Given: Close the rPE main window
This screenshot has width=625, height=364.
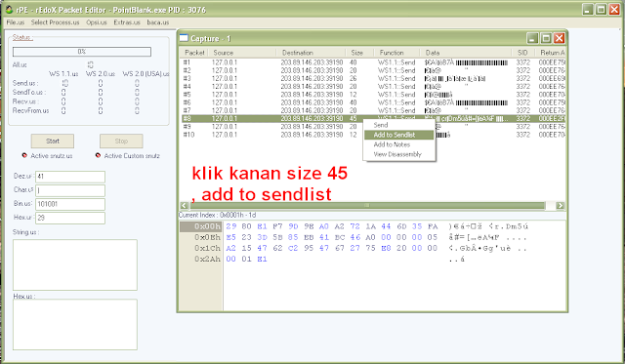Looking at the screenshot, I should coord(614,9).
